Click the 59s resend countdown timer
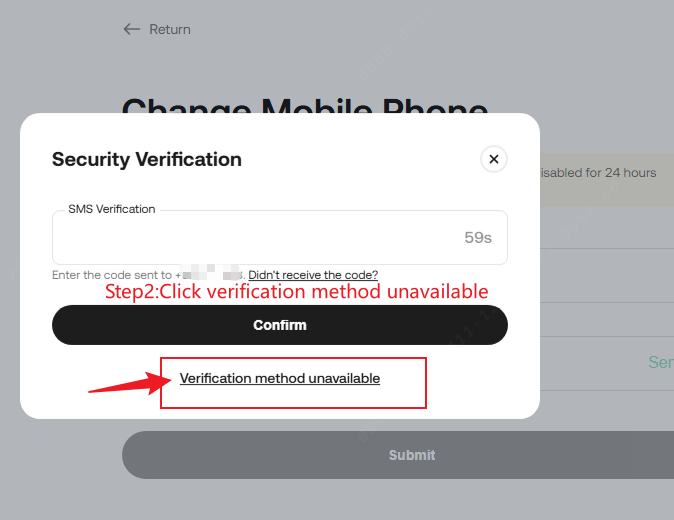 478,238
